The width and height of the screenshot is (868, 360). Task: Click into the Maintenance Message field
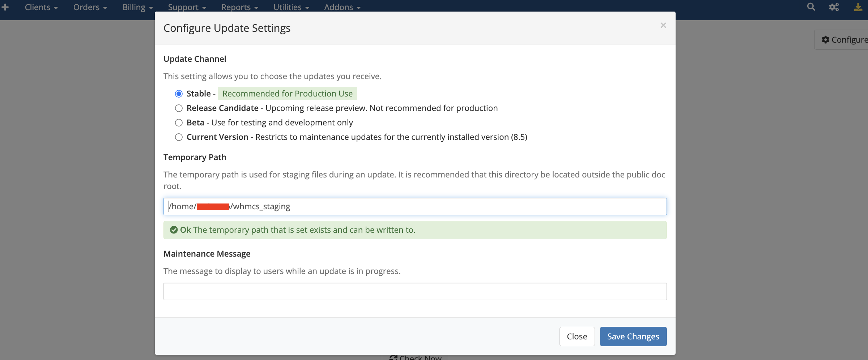coord(415,291)
